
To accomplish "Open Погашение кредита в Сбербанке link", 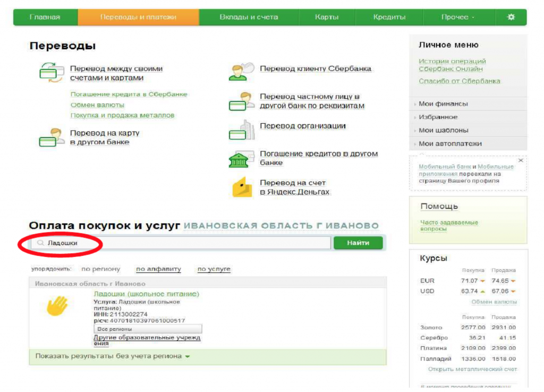I will tap(129, 95).
